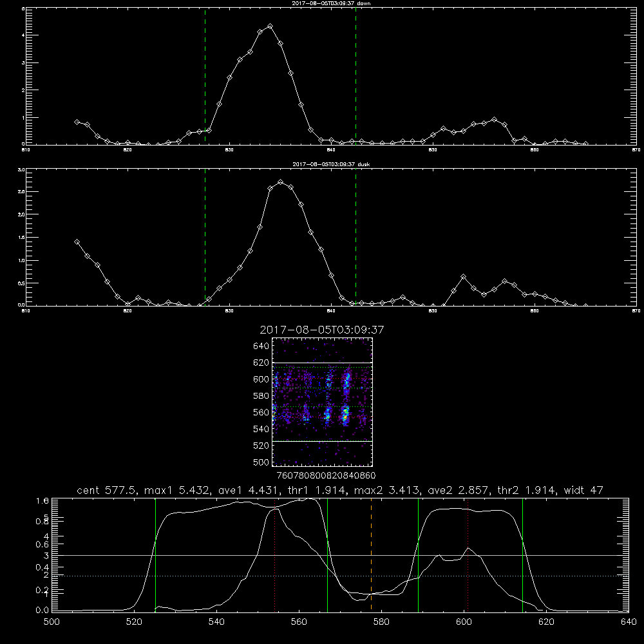Click the 'thr2 1.914' value
Image resolution: width=644 pixels, height=644 pixels.
point(527,490)
